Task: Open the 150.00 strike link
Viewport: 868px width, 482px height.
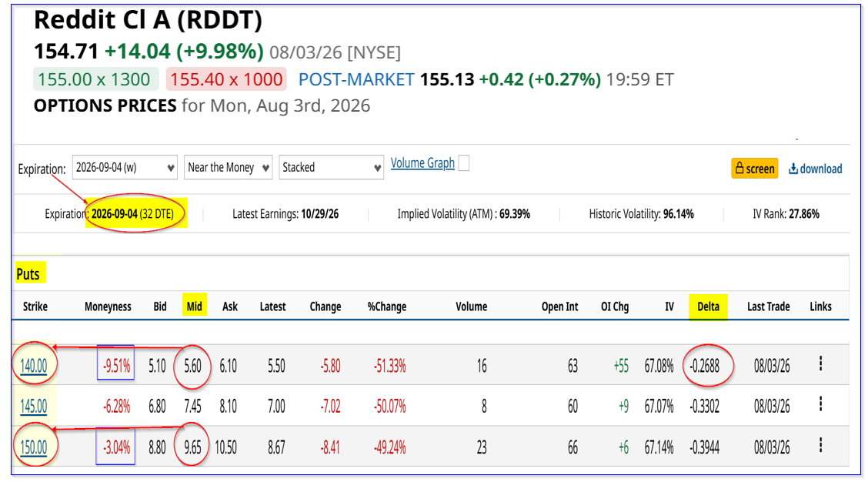Action: pos(33,447)
